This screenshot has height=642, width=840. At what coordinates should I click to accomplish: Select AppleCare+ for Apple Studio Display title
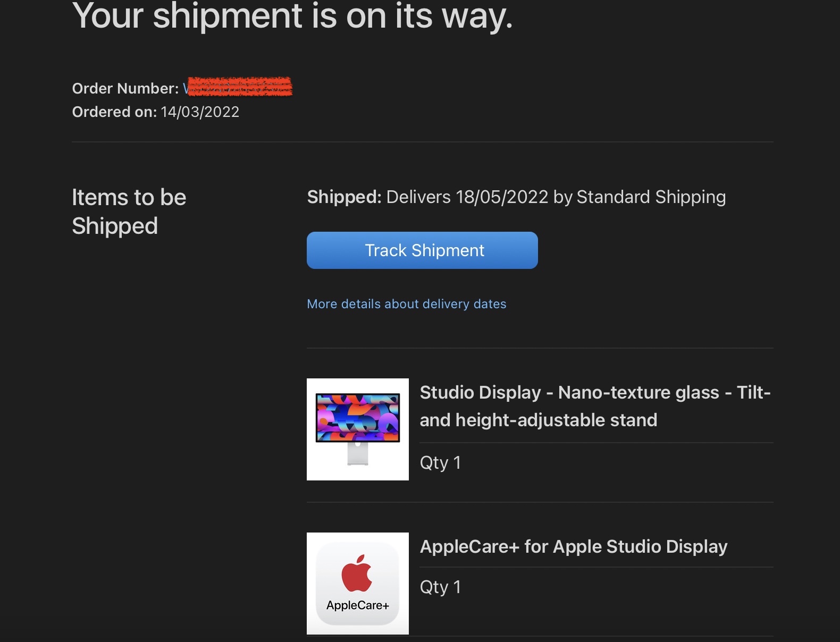tap(573, 546)
